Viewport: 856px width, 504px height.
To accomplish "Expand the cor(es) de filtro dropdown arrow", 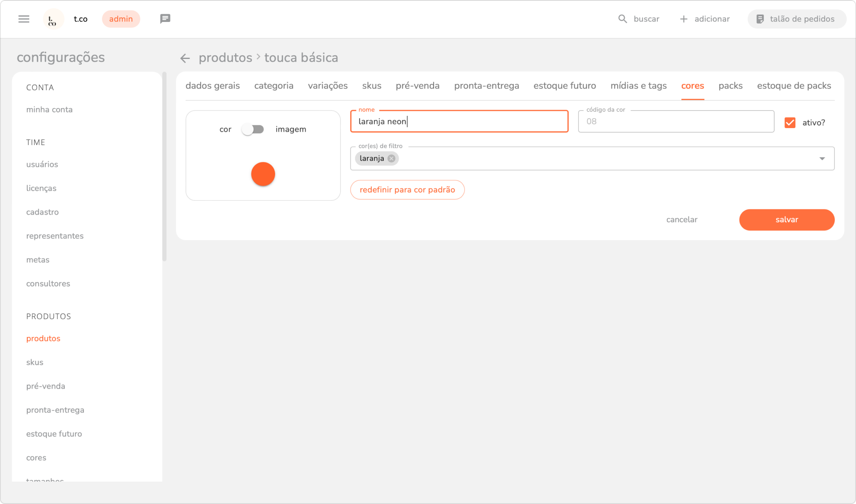I will (x=822, y=159).
